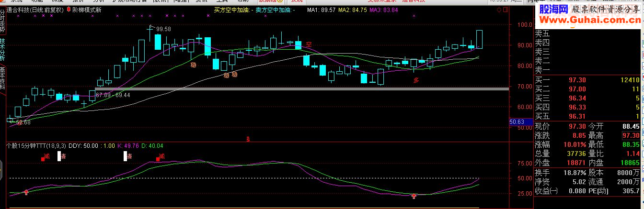Click the leftmost 稳 marker under the moving averages
This screenshot has height=209, width=644.
coord(193,64)
